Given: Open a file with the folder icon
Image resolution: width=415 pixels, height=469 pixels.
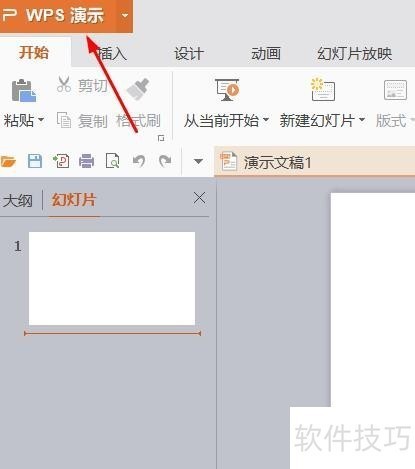Looking at the screenshot, I should tap(8, 162).
